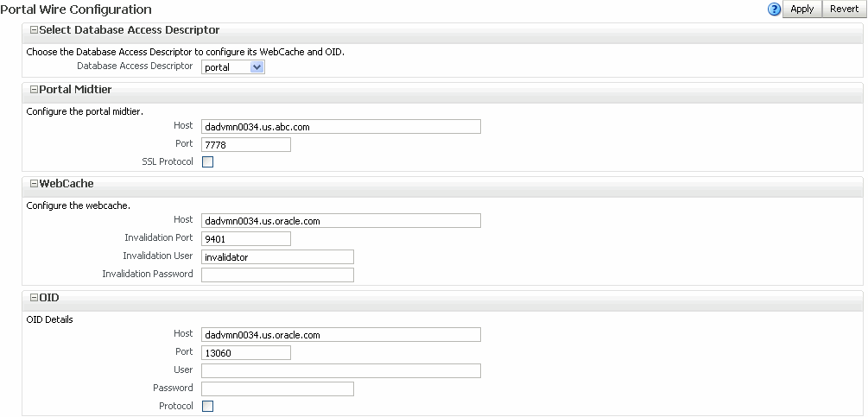Click the Invalidation User field
Image resolution: width=868 pixels, height=417 pixels.
click(x=277, y=256)
